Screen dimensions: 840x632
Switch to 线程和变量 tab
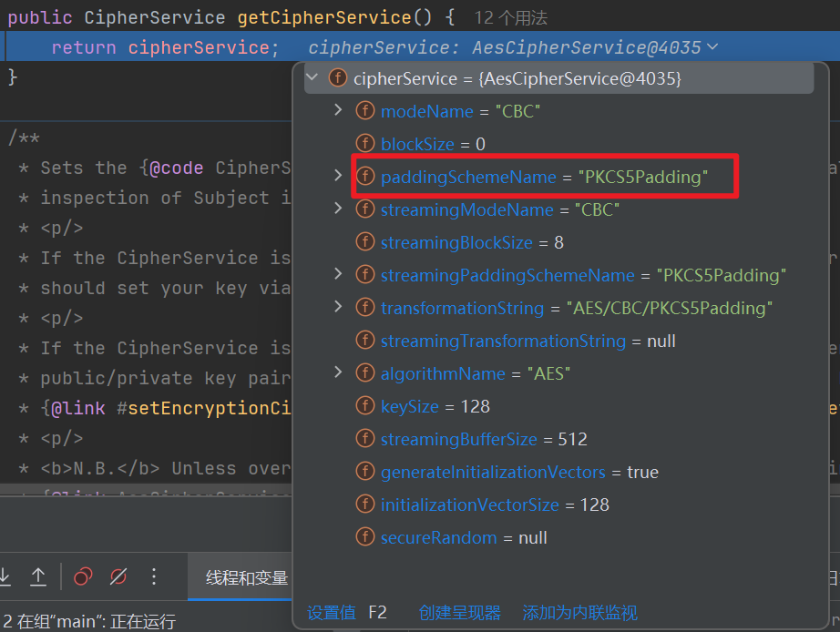click(246, 577)
